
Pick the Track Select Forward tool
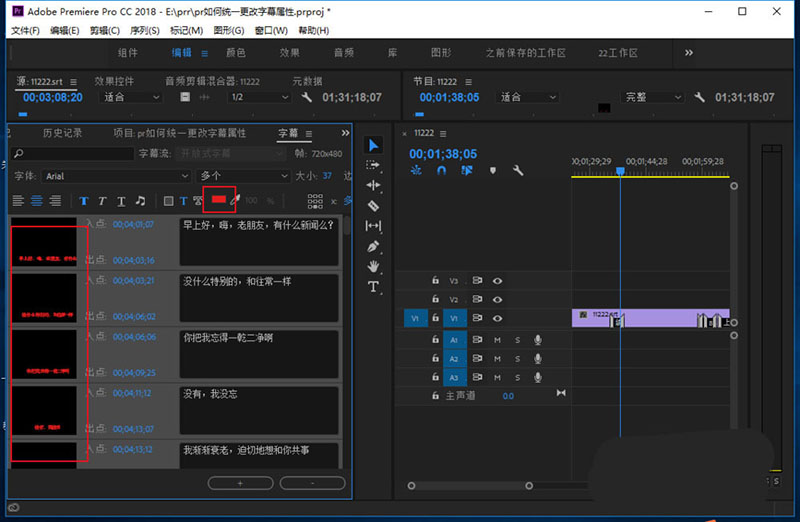[x=373, y=165]
